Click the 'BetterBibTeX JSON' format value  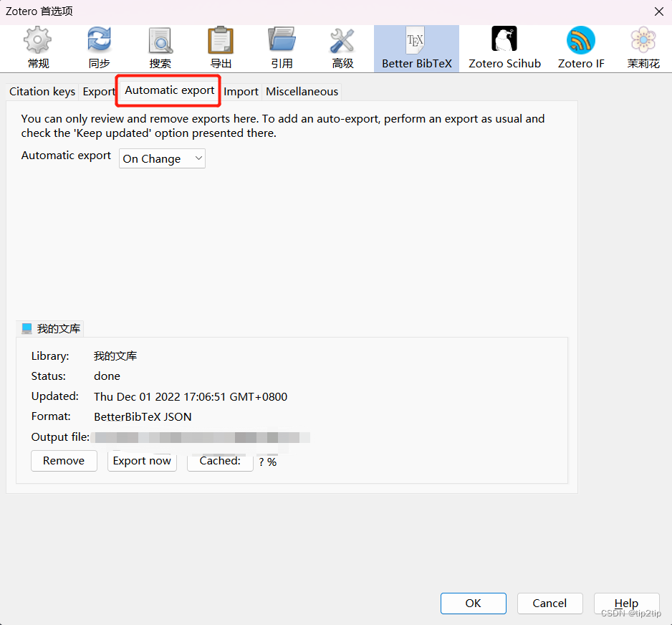click(x=143, y=416)
